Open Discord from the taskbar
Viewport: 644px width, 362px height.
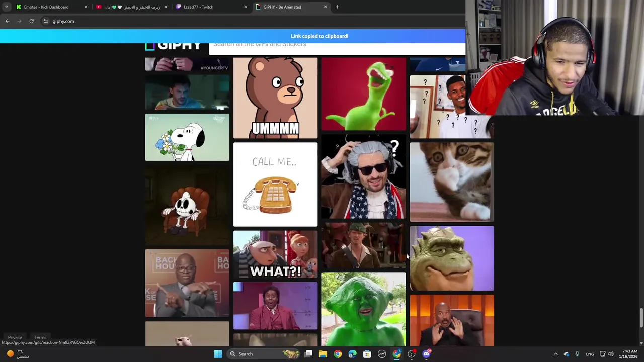tap(427, 354)
